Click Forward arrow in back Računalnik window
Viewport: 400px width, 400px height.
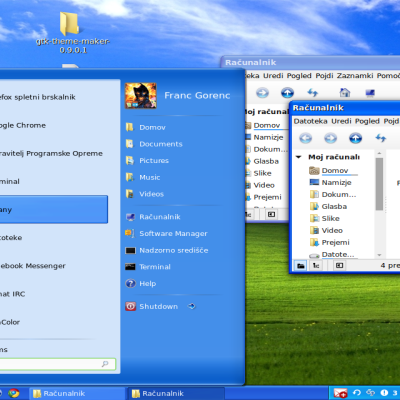(262, 93)
